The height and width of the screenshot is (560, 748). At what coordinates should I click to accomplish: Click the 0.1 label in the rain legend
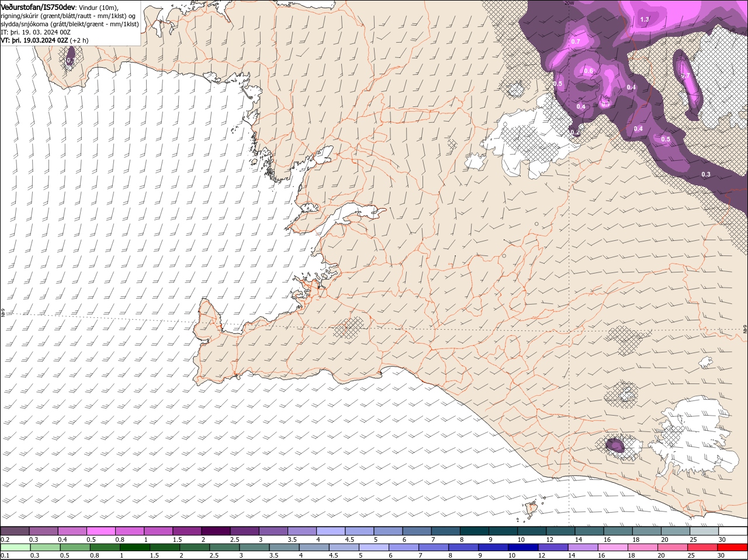coord(5,556)
